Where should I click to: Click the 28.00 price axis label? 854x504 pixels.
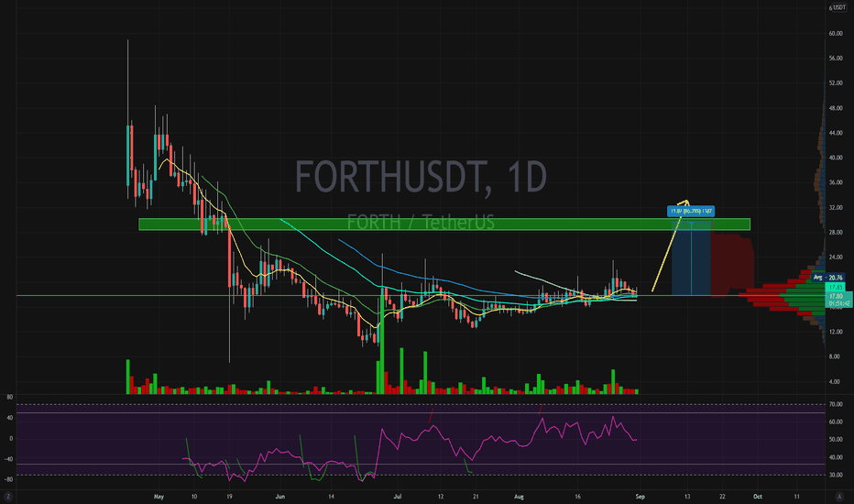836,232
